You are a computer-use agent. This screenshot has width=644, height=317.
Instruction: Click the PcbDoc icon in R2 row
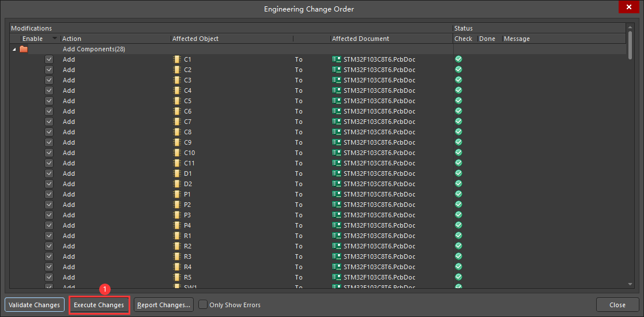click(x=336, y=246)
